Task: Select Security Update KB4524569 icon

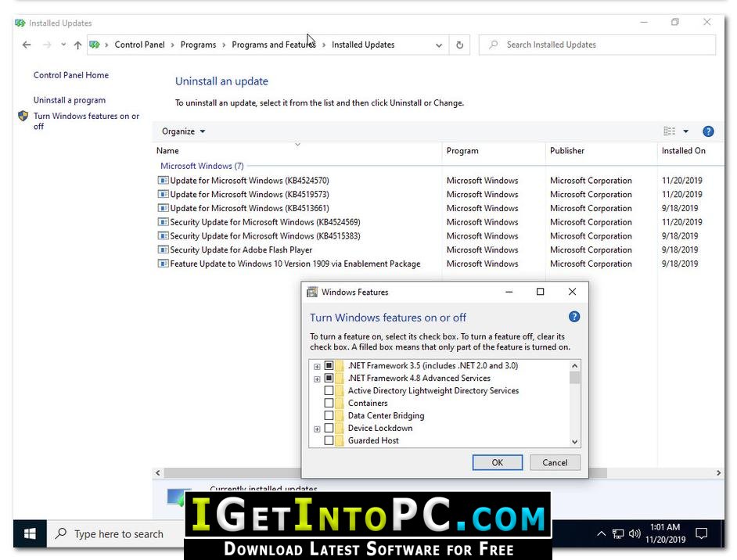Action: [163, 222]
